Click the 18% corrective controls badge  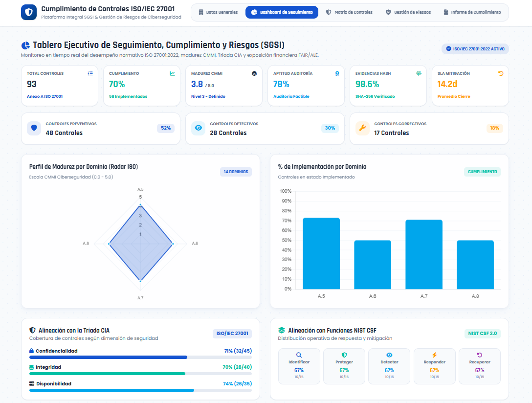pos(494,128)
